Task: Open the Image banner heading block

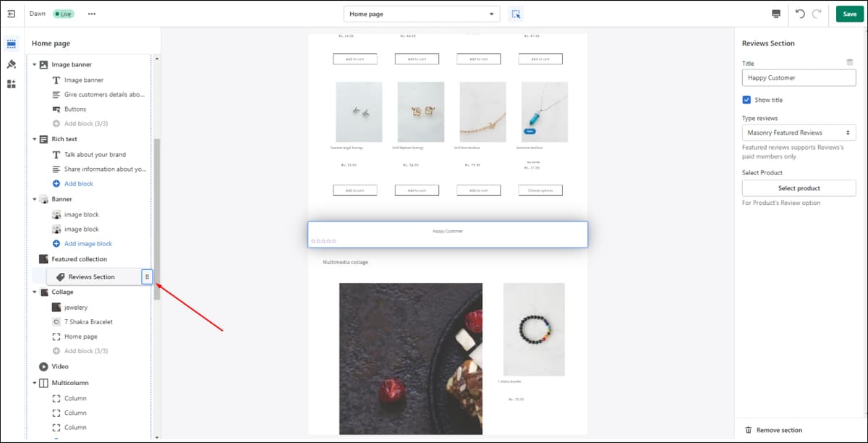Action: click(84, 80)
